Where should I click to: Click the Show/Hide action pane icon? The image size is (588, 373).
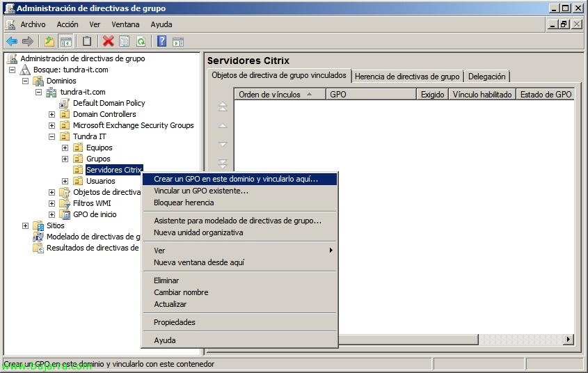(x=178, y=41)
